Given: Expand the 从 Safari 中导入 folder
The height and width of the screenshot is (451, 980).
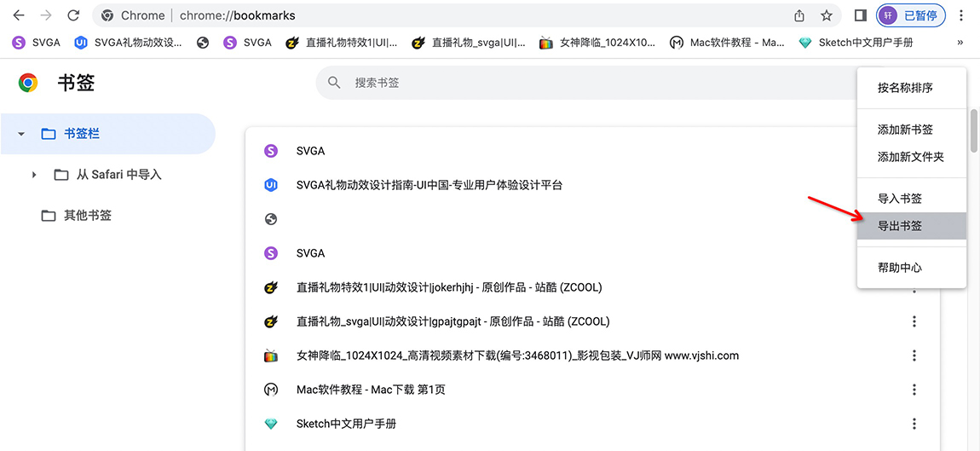Looking at the screenshot, I should point(34,175).
